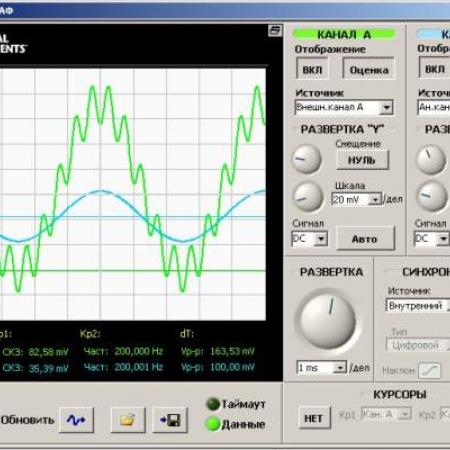450x450 pixels.
Task: Toggle the second channel ВКЛ button
Action: [435, 69]
